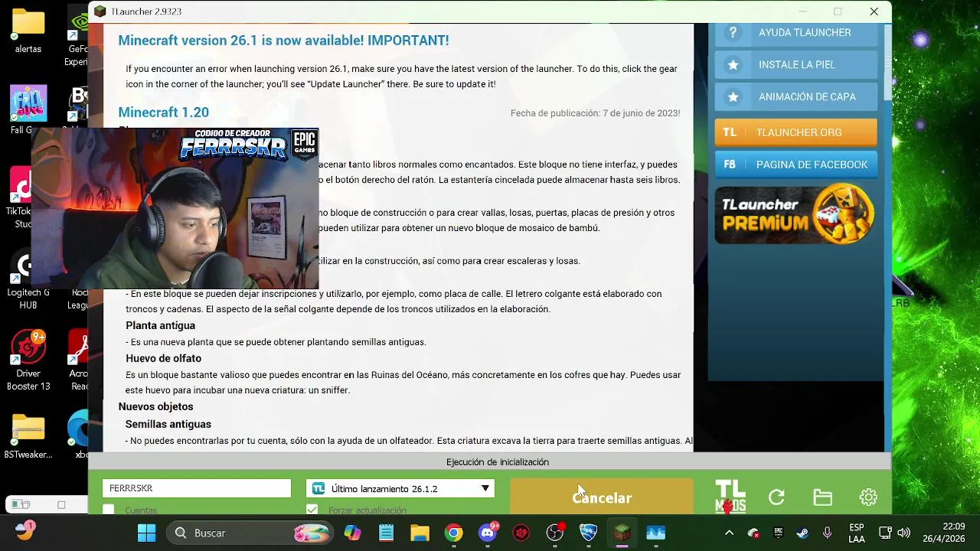The height and width of the screenshot is (551, 980).
Task: Click Instale la piel button
Action: click(796, 65)
